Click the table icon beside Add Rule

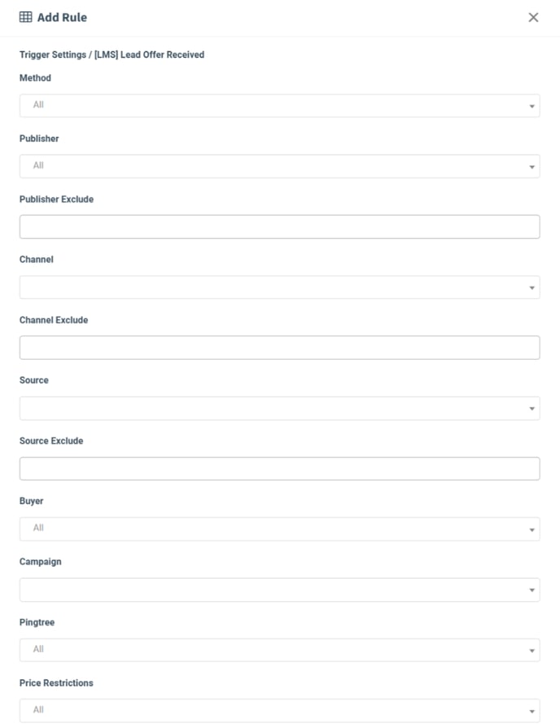[x=26, y=17]
